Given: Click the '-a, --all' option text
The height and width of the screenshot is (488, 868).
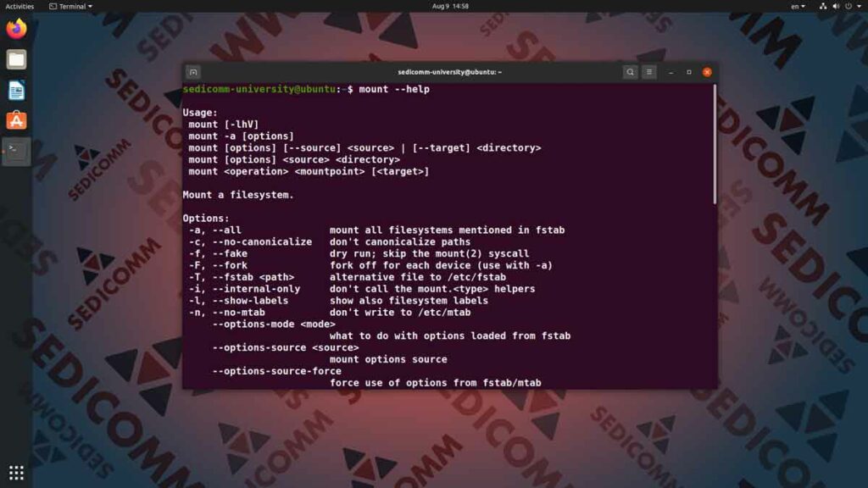Looking at the screenshot, I should click(214, 230).
